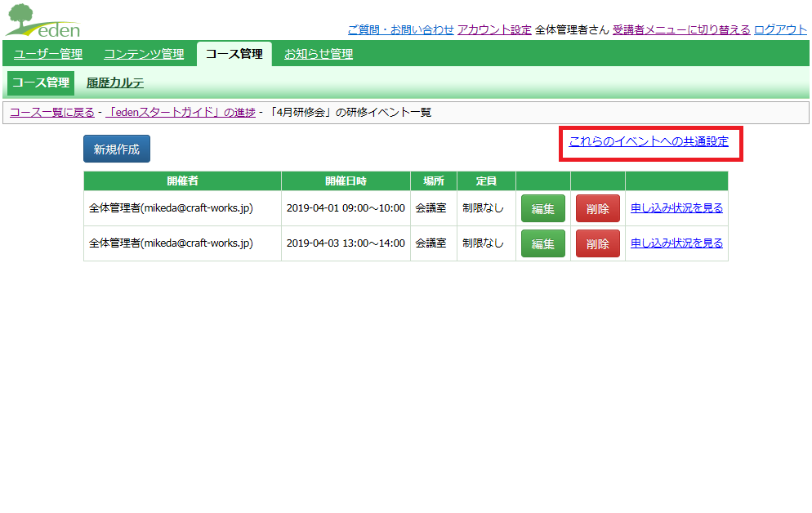View 申し込み状況 for 2019-04-01 event
The width and height of the screenshot is (812, 513).
tap(676, 208)
